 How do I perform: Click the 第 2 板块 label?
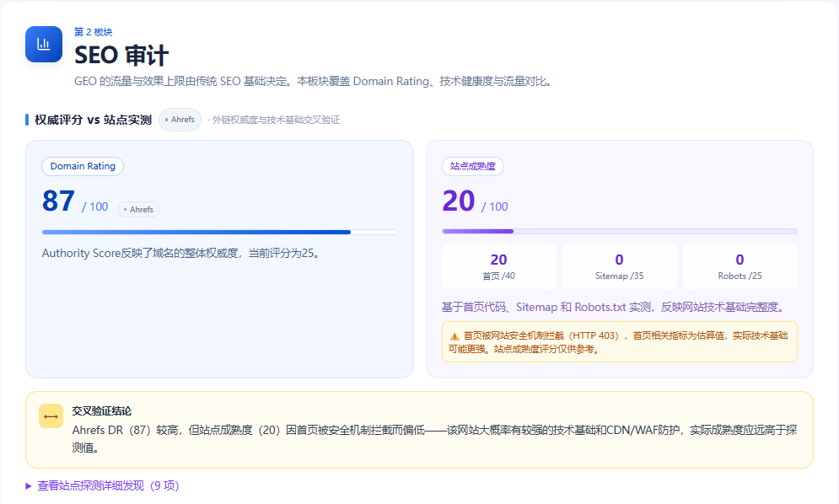pyautogui.click(x=93, y=32)
